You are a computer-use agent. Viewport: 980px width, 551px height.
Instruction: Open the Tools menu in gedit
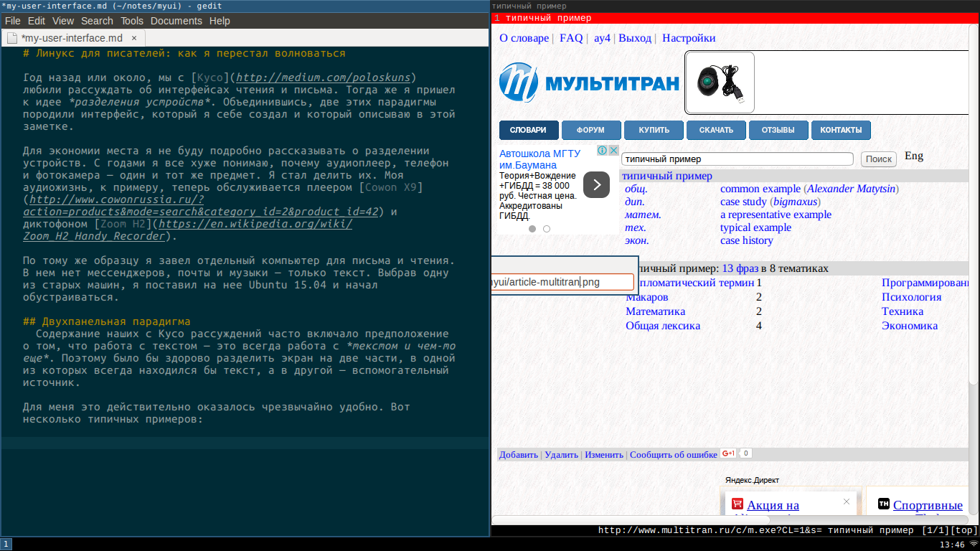tap(131, 21)
